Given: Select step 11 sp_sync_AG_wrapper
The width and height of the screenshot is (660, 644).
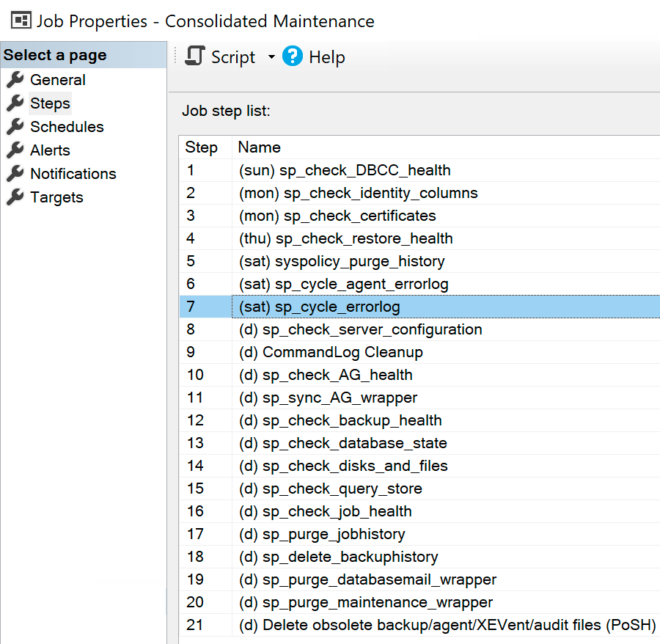Looking at the screenshot, I should (419, 398).
